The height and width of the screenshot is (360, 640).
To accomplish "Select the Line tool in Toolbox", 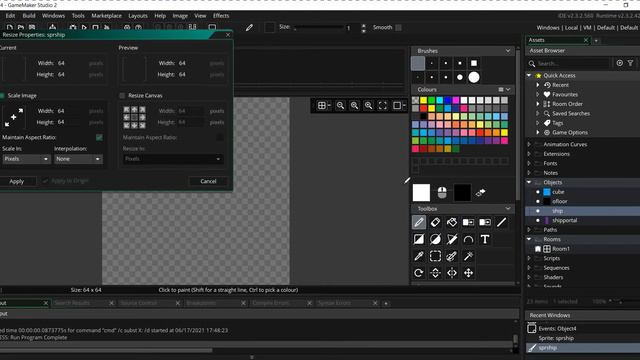I will point(502,222).
